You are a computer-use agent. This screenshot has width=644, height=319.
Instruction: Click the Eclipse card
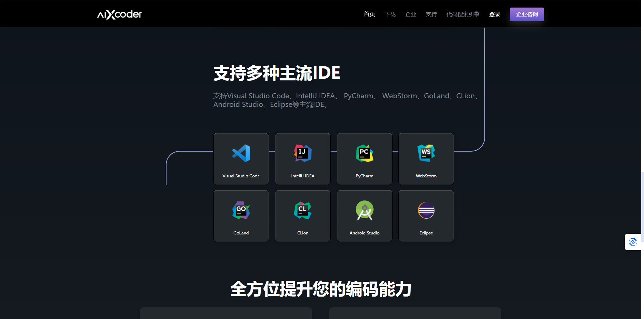click(426, 216)
